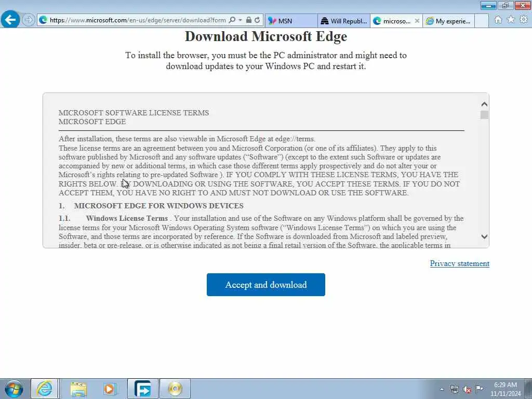Launch Windows Media Player from taskbar
Viewport: 532px width, 399px height.
click(110, 389)
